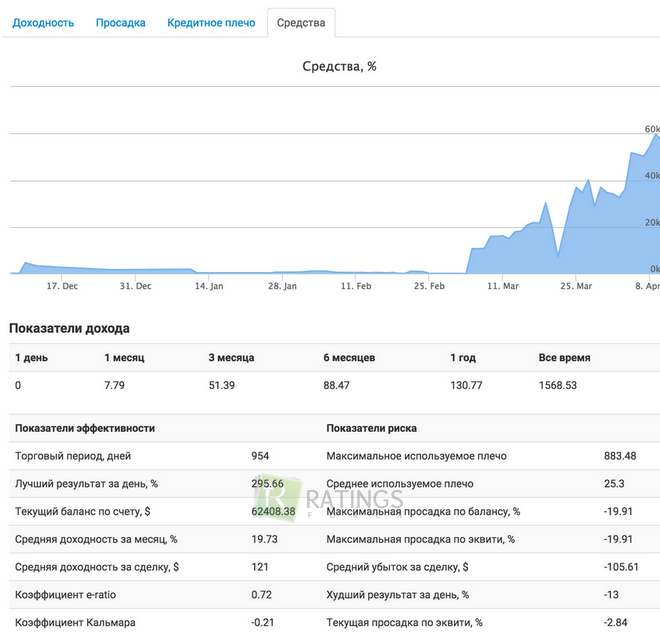The width and height of the screenshot is (660, 634).
Task: Click the trading period value 954
Action: point(260,456)
